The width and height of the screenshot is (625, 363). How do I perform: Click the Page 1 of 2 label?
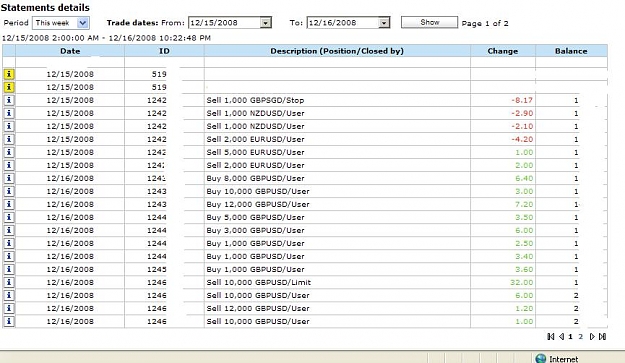pyautogui.click(x=485, y=24)
